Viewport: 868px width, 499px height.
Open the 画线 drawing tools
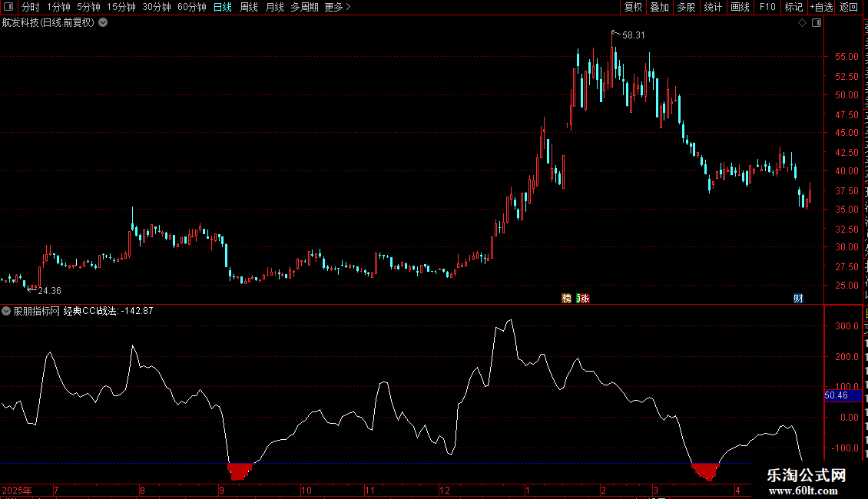(740, 7)
